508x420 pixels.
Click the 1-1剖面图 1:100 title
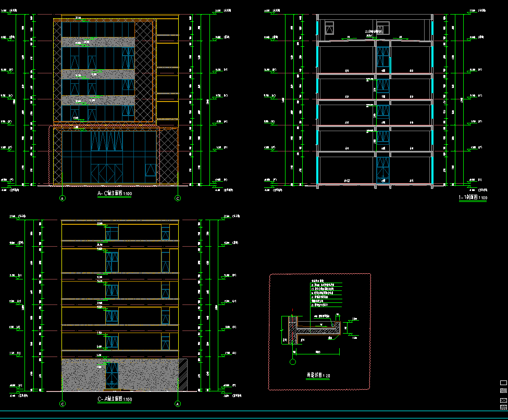(473, 198)
